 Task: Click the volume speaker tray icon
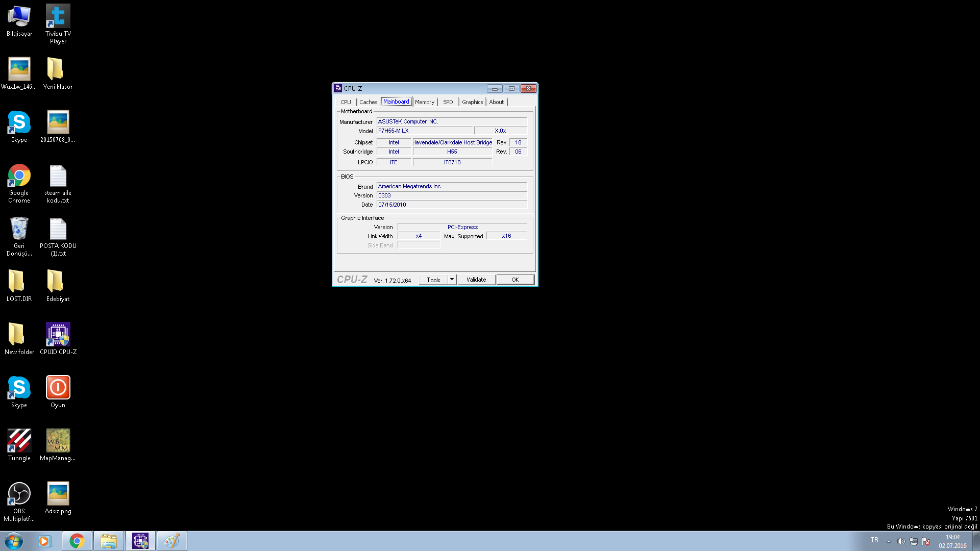(901, 541)
